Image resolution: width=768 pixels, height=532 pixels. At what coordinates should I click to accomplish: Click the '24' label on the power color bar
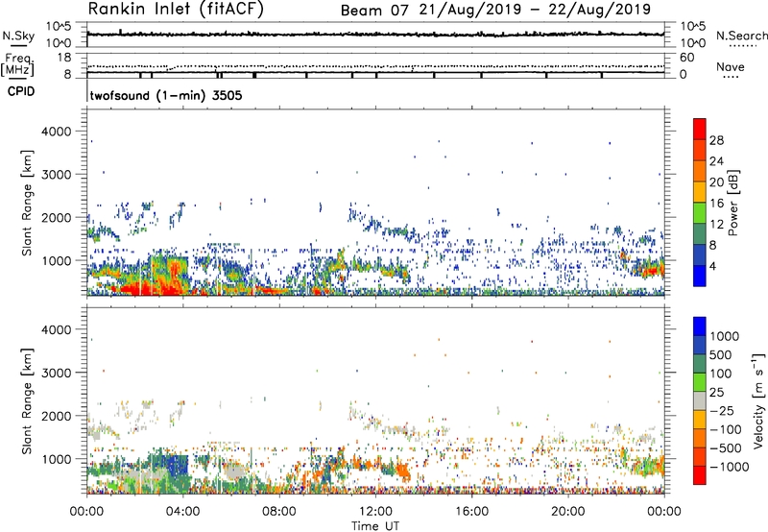pos(716,161)
